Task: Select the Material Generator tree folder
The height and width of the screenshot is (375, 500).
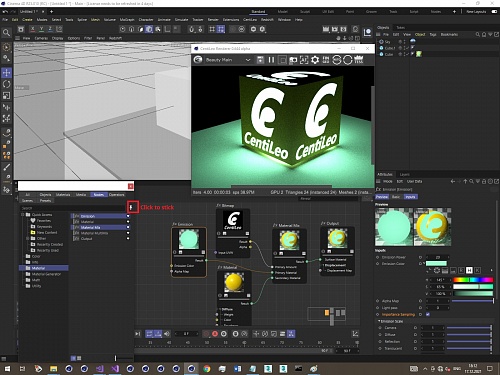Action: pos(46,274)
